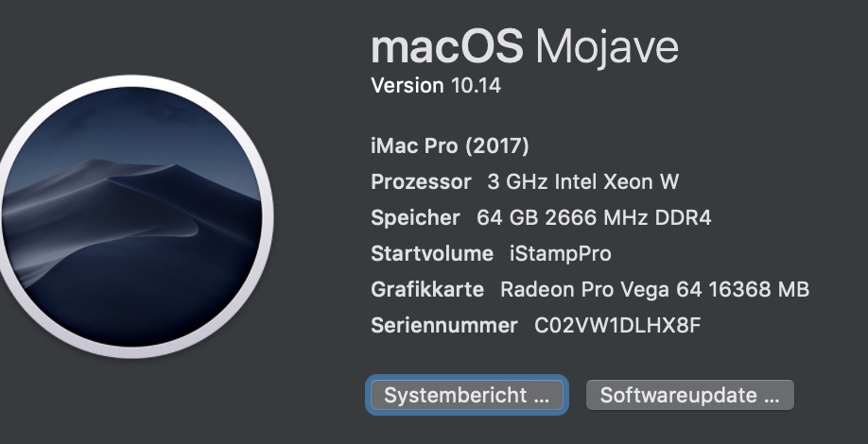Click the Speicher label
The height and width of the screenshot is (444, 868).
click(415, 218)
